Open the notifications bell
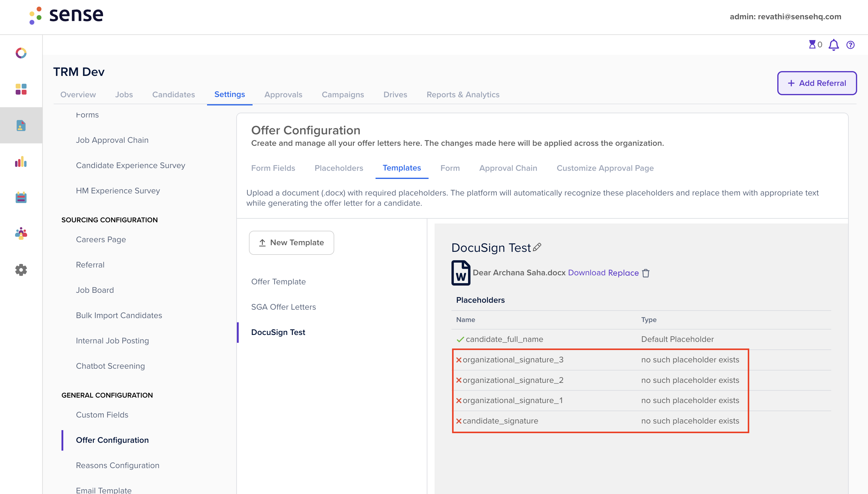This screenshot has width=868, height=494. (x=833, y=45)
